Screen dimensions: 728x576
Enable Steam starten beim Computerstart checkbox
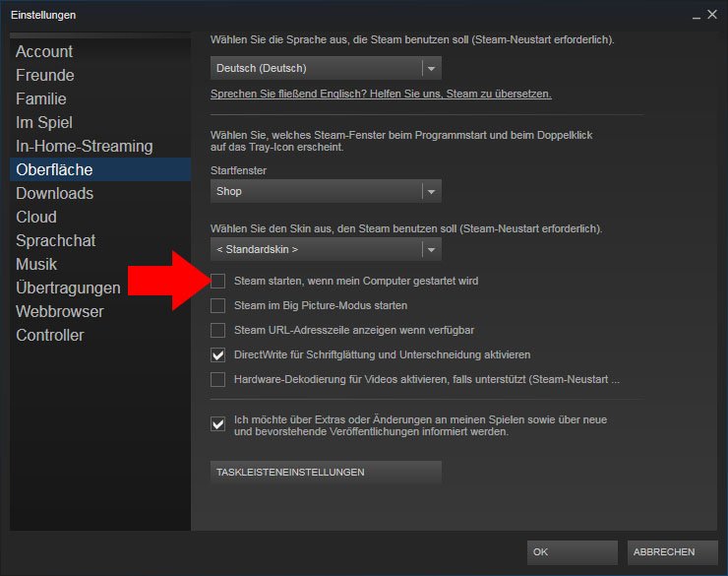coord(217,281)
